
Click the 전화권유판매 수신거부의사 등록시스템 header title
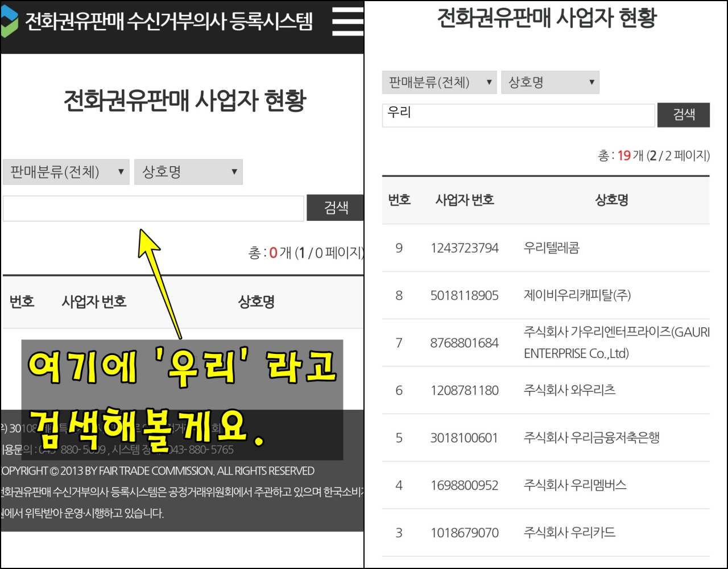pyautogui.click(x=169, y=22)
